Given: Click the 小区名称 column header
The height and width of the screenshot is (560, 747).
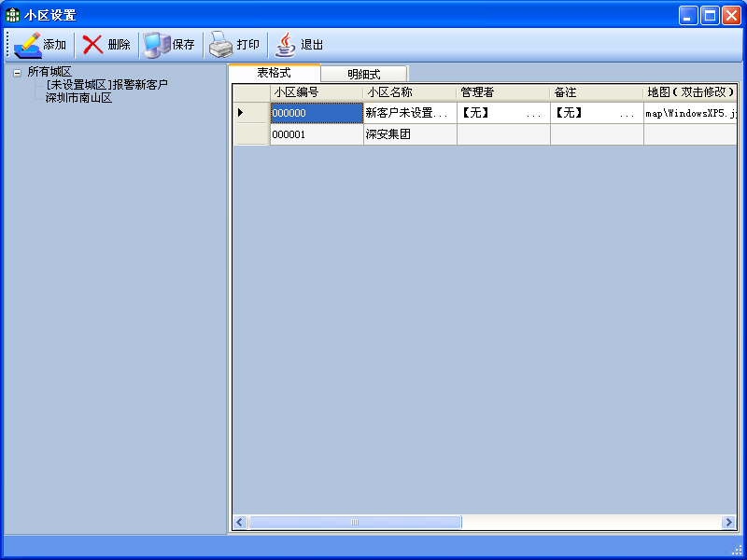Looking at the screenshot, I should (410, 92).
